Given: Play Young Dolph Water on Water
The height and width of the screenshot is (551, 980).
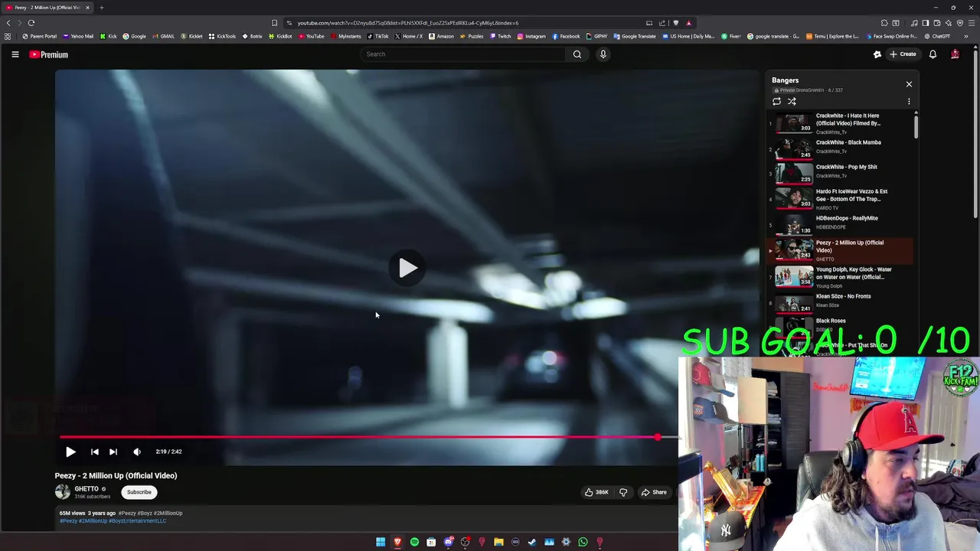Looking at the screenshot, I should [841, 277].
